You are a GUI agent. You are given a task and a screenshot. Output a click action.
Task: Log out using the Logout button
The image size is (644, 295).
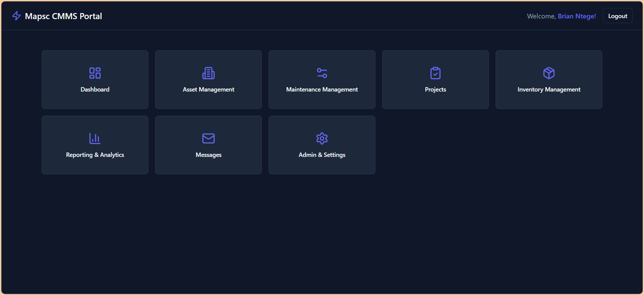coord(617,16)
